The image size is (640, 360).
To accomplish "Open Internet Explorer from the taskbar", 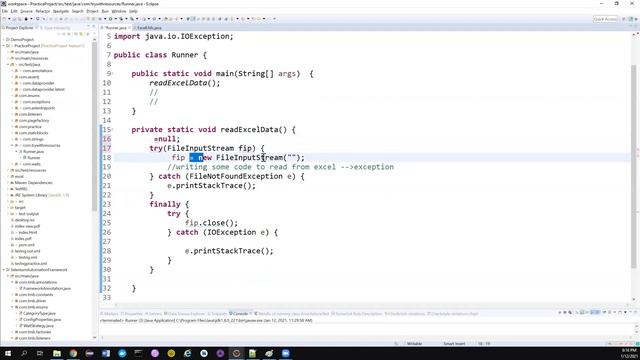I will click(187, 353).
